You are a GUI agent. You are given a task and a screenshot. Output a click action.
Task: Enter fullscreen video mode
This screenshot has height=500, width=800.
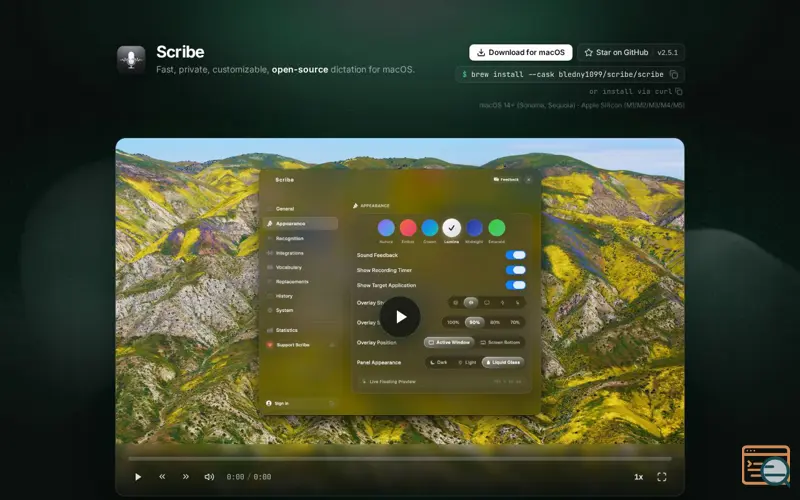coord(662,477)
